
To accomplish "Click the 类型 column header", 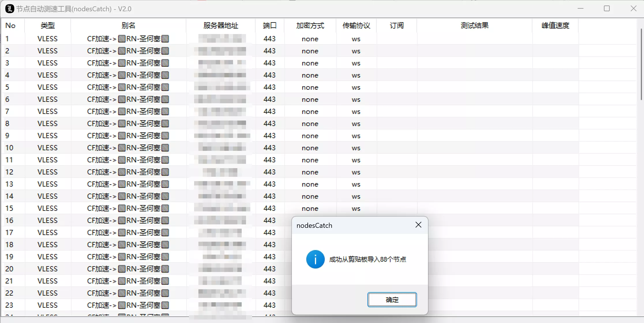I will coord(48,25).
